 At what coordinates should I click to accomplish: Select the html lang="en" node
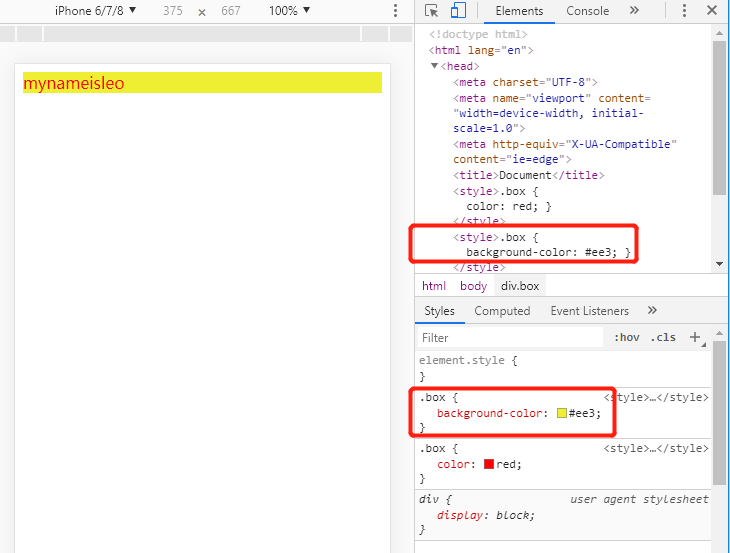[481, 50]
